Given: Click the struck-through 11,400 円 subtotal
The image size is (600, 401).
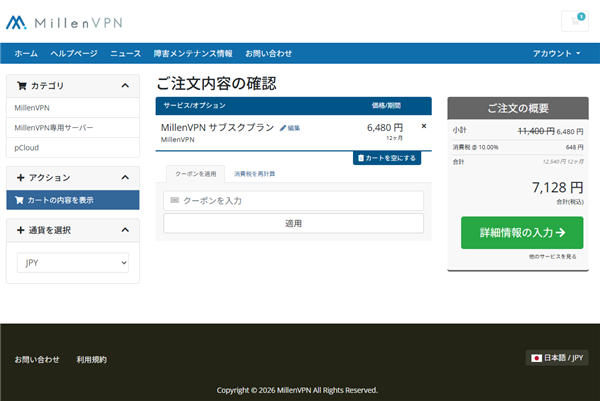Looking at the screenshot, I should [x=536, y=131].
